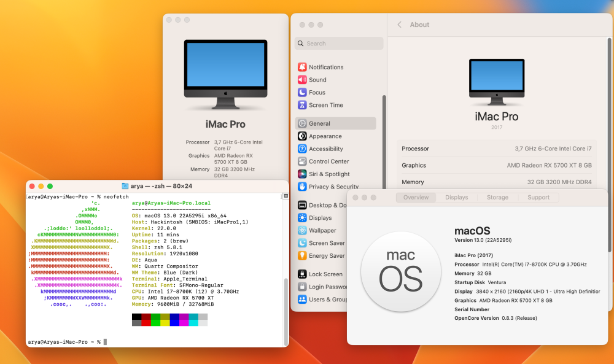
Task: Click the About pane vertical scrollbar
Action: (609, 145)
